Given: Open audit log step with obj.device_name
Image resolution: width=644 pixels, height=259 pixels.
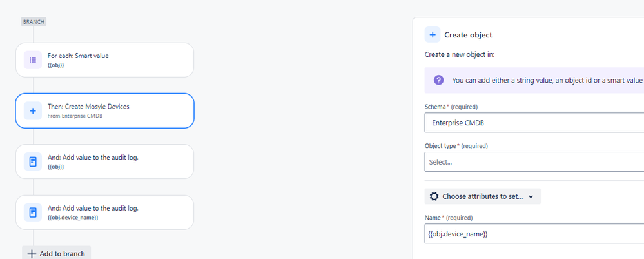Looking at the screenshot, I should click(x=104, y=212).
